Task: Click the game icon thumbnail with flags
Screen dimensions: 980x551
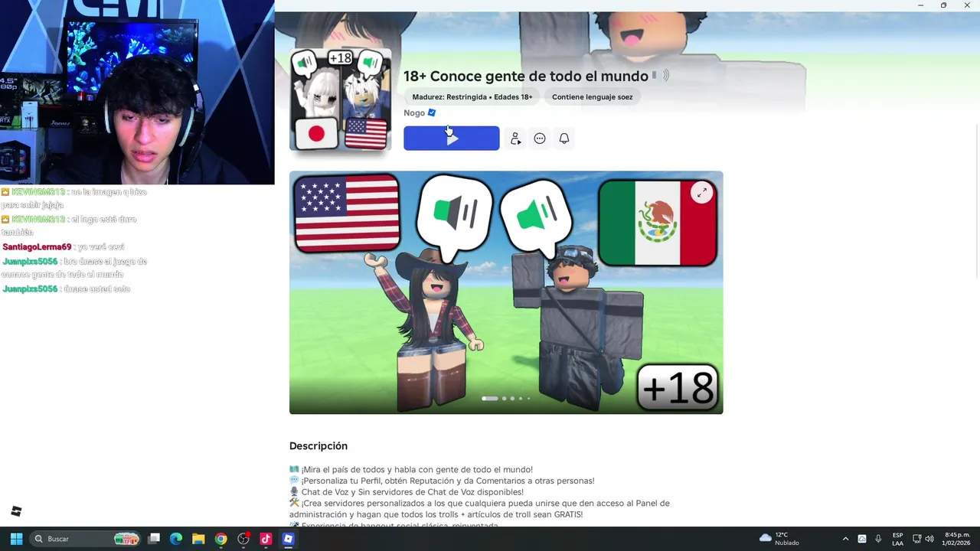Action: pos(340,99)
